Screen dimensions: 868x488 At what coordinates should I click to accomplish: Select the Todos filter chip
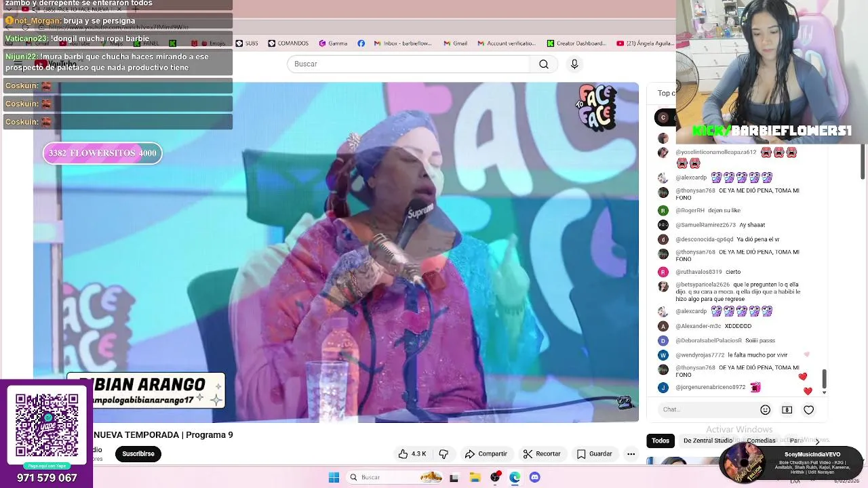click(x=660, y=441)
